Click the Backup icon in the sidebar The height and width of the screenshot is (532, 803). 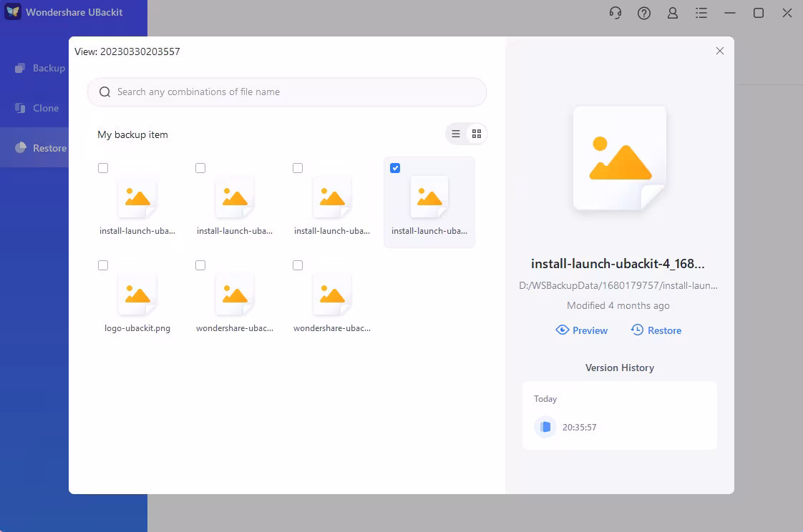pyautogui.click(x=20, y=68)
